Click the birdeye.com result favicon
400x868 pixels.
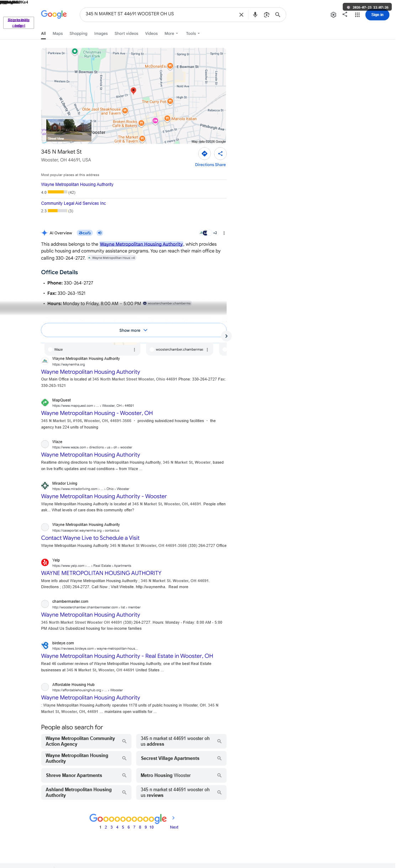(x=45, y=645)
